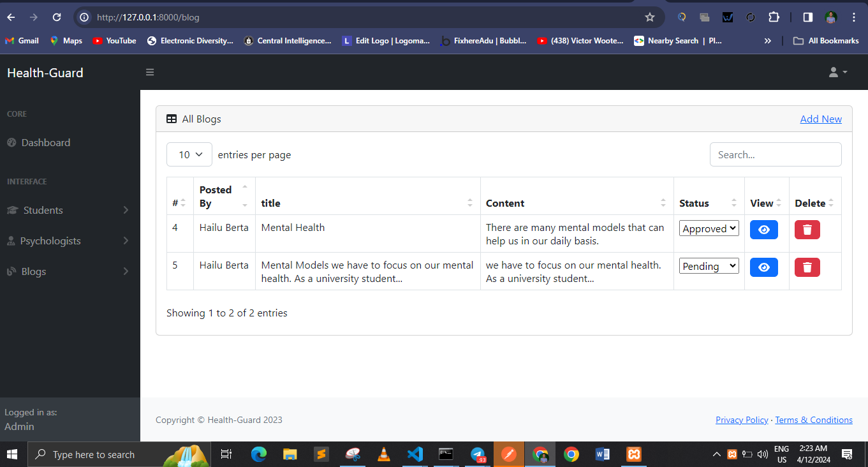Click the blog Search input field
Screen dimensions: 868x467
[775, 154]
